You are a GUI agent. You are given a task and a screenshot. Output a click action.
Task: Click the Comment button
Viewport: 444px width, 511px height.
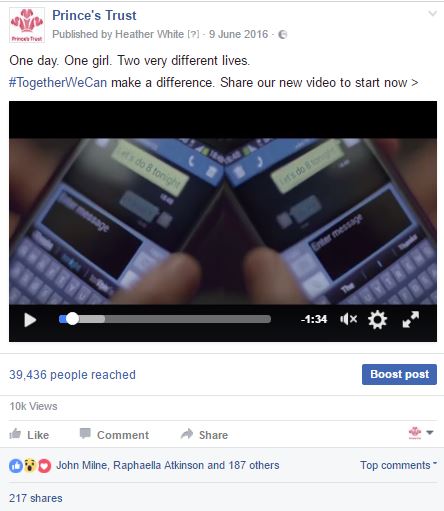pos(114,434)
